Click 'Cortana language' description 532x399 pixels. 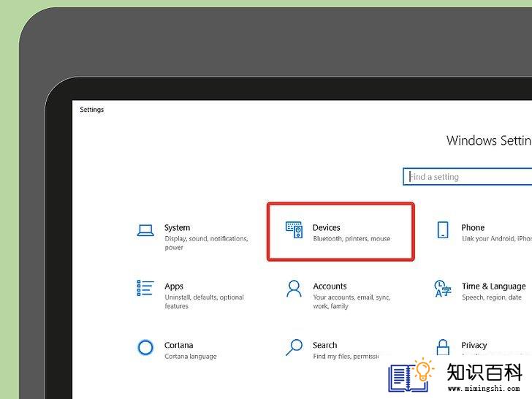pos(190,357)
